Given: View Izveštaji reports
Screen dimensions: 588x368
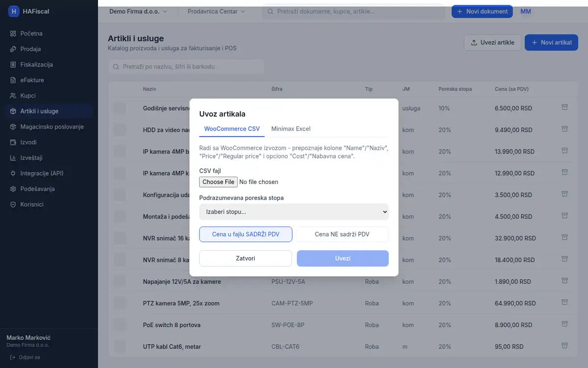Looking at the screenshot, I should pyautogui.click(x=49, y=158).
